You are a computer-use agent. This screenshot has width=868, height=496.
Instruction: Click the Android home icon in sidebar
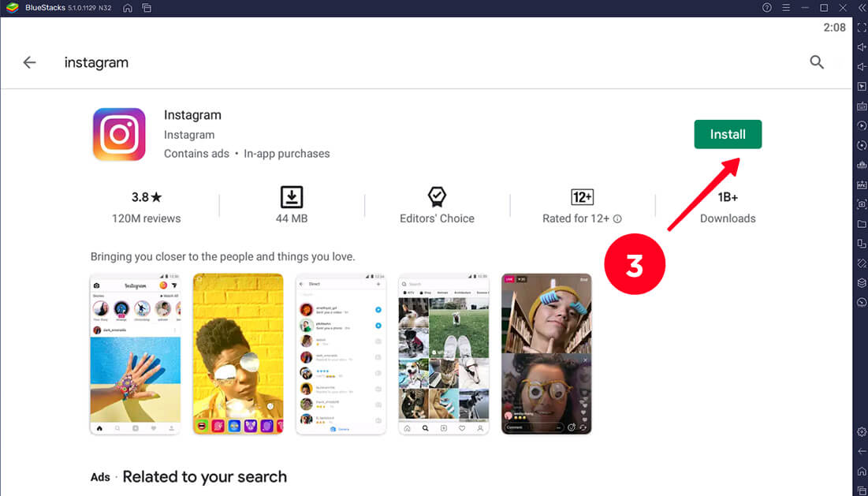point(862,472)
